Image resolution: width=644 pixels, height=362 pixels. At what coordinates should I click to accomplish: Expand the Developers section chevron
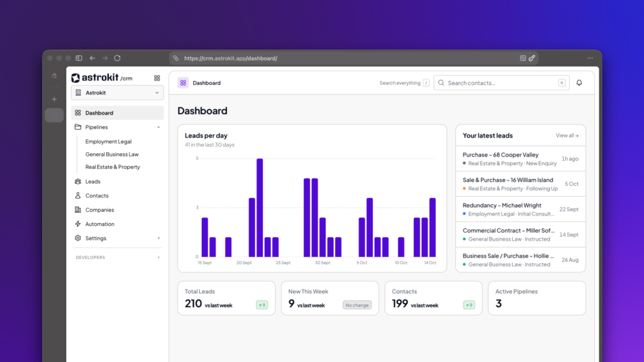coord(158,257)
